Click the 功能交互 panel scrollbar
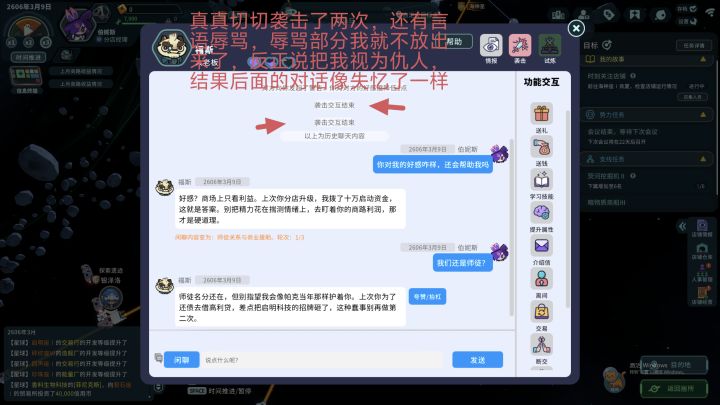The height and width of the screenshot is (405, 720). (568, 209)
